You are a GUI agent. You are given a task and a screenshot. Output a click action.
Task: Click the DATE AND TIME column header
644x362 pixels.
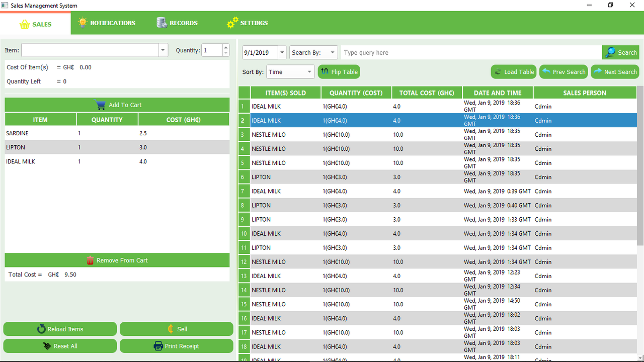click(498, 93)
